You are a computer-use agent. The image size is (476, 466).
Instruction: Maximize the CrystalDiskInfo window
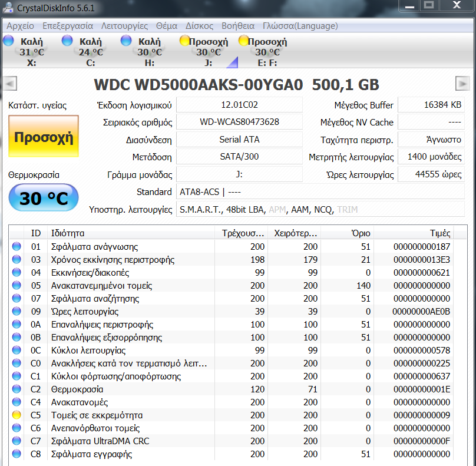coord(429,5)
